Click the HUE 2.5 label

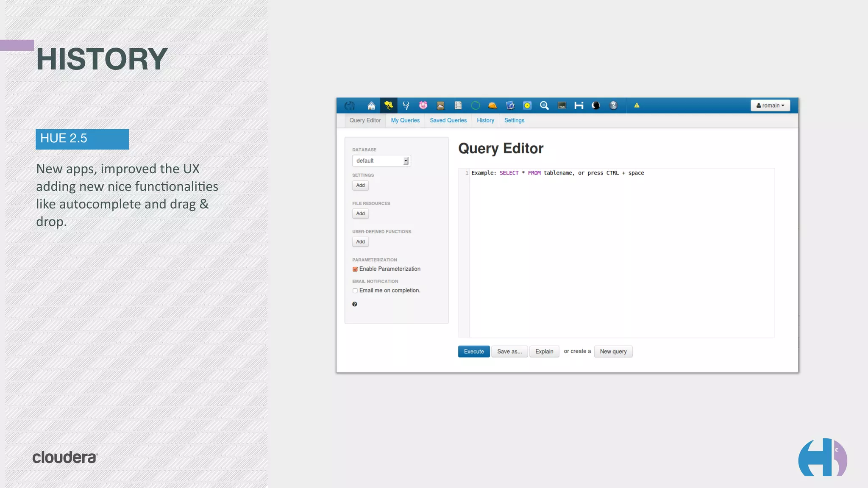click(82, 139)
